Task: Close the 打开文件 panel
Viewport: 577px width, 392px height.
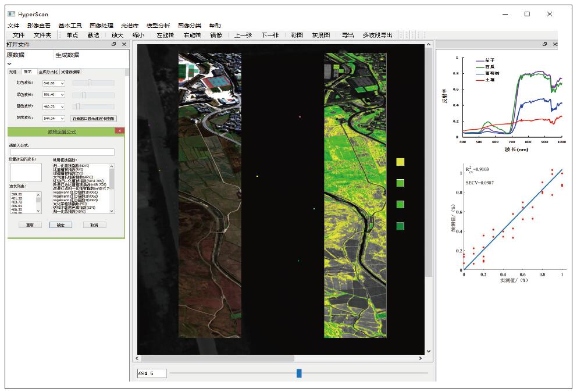Action: pyautogui.click(x=124, y=44)
